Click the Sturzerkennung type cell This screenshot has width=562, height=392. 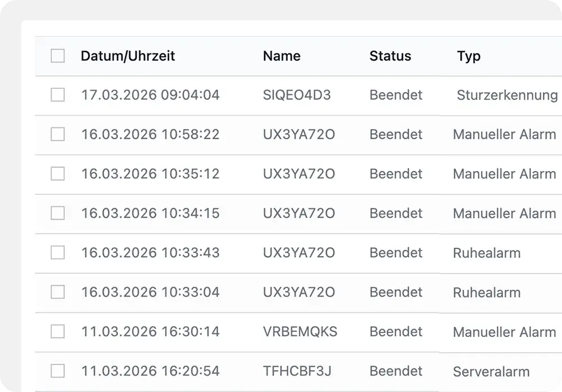point(507,95)
